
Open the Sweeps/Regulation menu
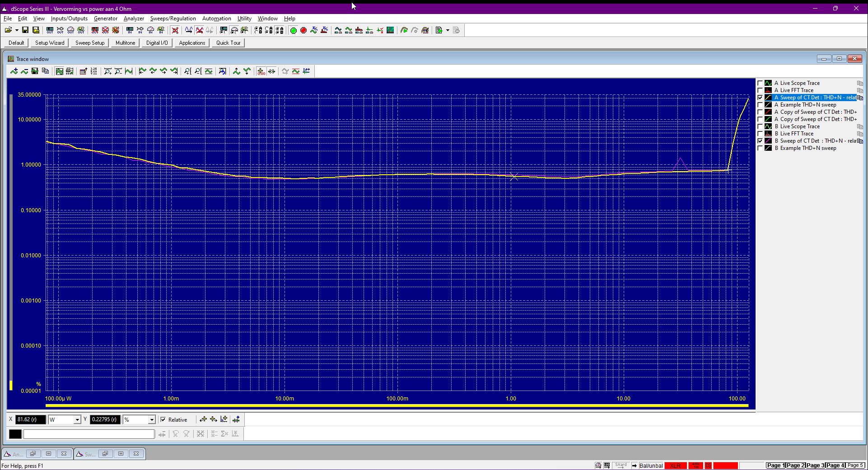coord(173,19)
